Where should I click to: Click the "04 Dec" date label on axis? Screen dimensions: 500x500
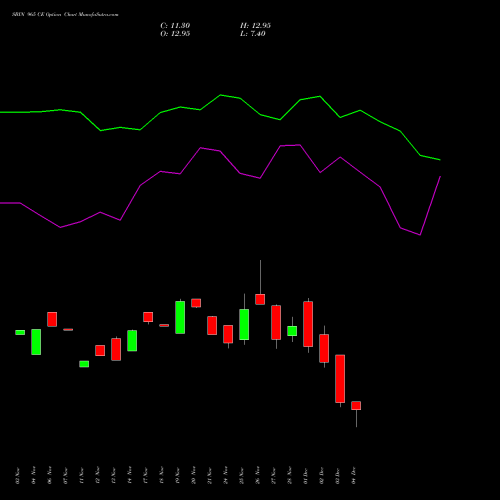pyautogui.click(x=354, y=475)
